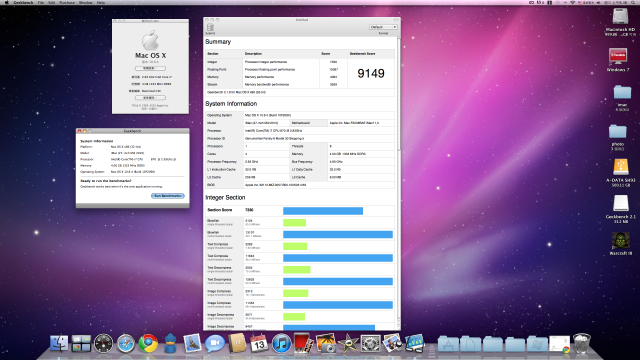Open iCal calendar showing 13 in dock
Screen dimensions: 640x360
tap(259, 343)
